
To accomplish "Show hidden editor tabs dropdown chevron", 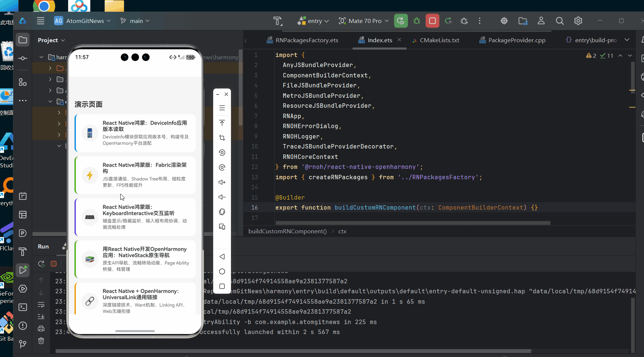I will [627, 40].
